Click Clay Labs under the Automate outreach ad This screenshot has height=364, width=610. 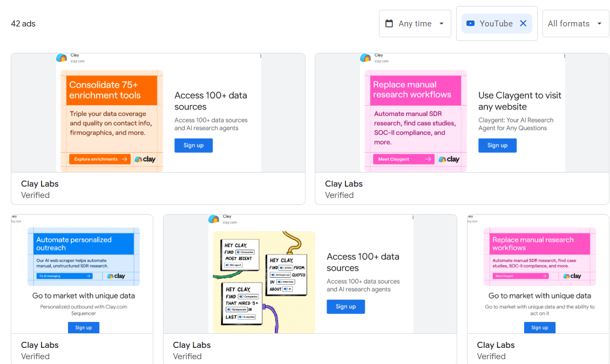pyautogui.click(x=39, y=345)
